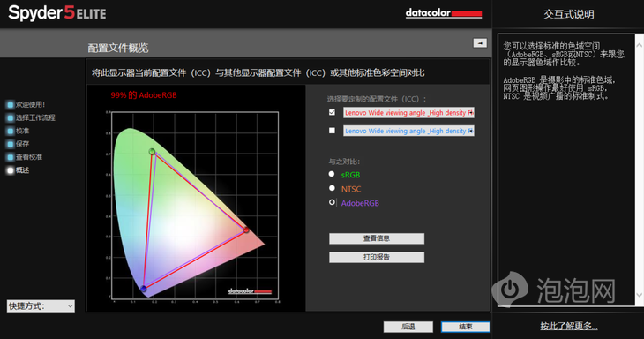Click the 打印报告 button

pos(377,257)
